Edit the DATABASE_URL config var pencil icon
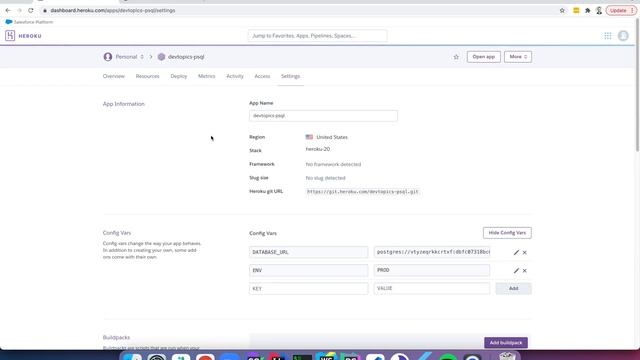The height and width of the screenshot is (360, 640). 516,252
